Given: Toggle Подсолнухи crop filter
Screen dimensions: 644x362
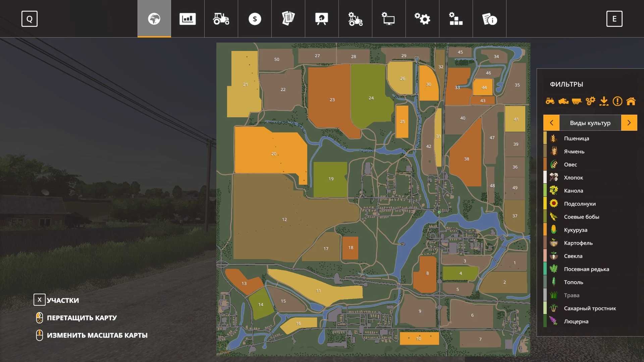Looking at the screenshot, I should (x=580, y=204).
